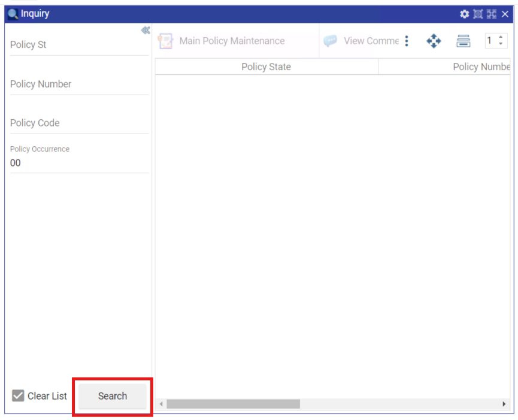
Task: Click the Policy Number input field
Action: [x=78, y=84]
